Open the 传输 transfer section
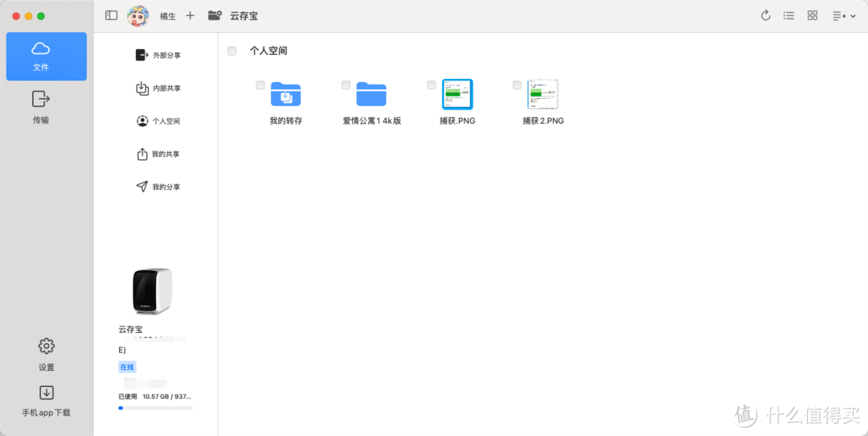 40,108
